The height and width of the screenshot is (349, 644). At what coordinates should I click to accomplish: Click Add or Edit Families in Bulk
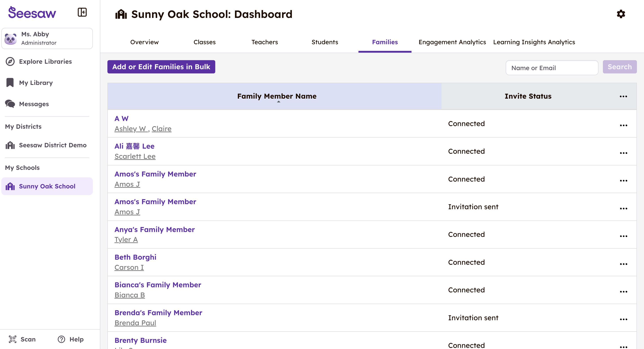point(161,67)
